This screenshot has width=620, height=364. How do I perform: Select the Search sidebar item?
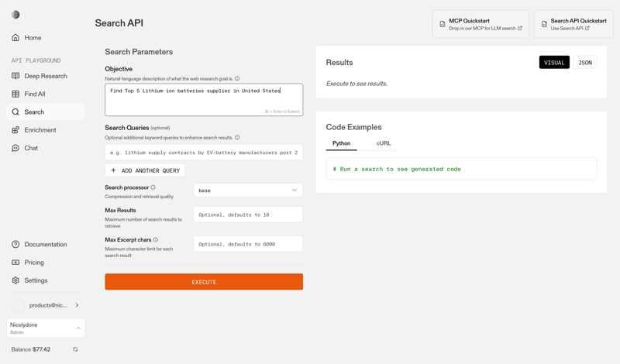pyautogui.click(x=46, y=112)
